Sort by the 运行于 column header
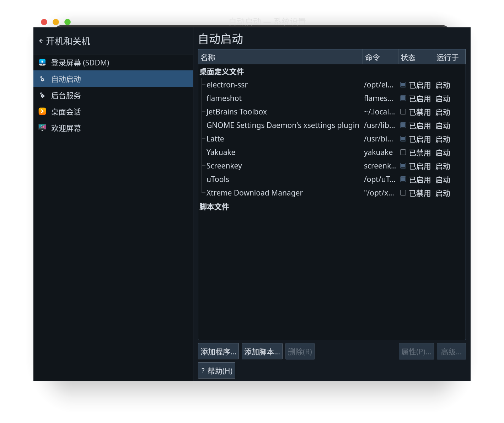 [450, 57]
